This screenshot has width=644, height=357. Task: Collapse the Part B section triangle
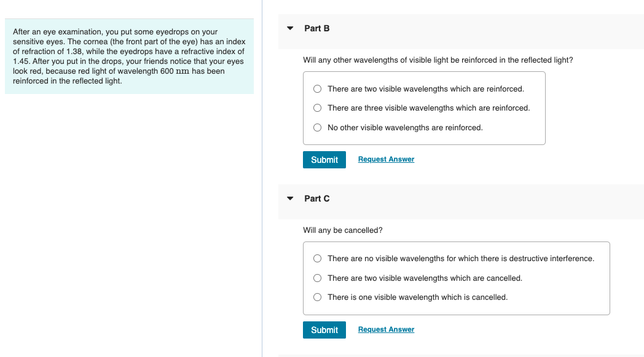coord(290,28)
